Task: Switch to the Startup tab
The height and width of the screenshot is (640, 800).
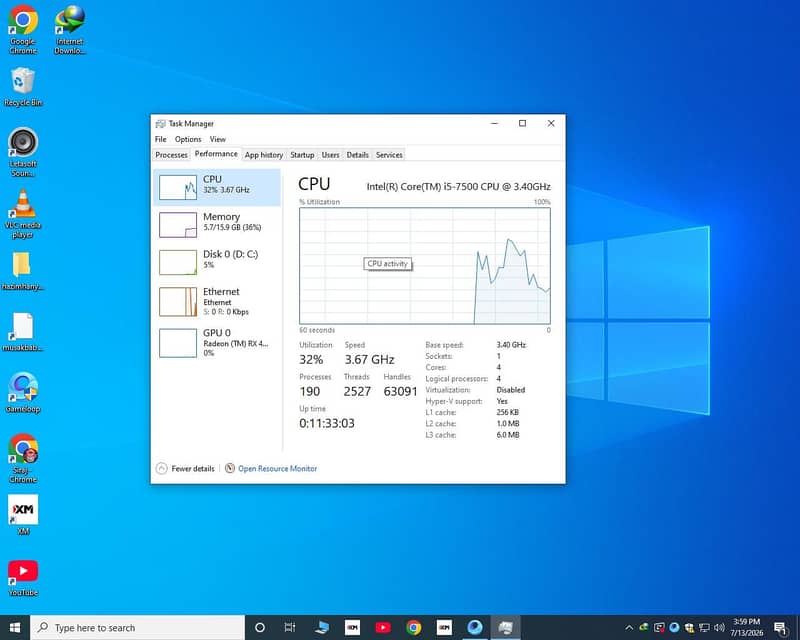Action: [x=302, y=155]
